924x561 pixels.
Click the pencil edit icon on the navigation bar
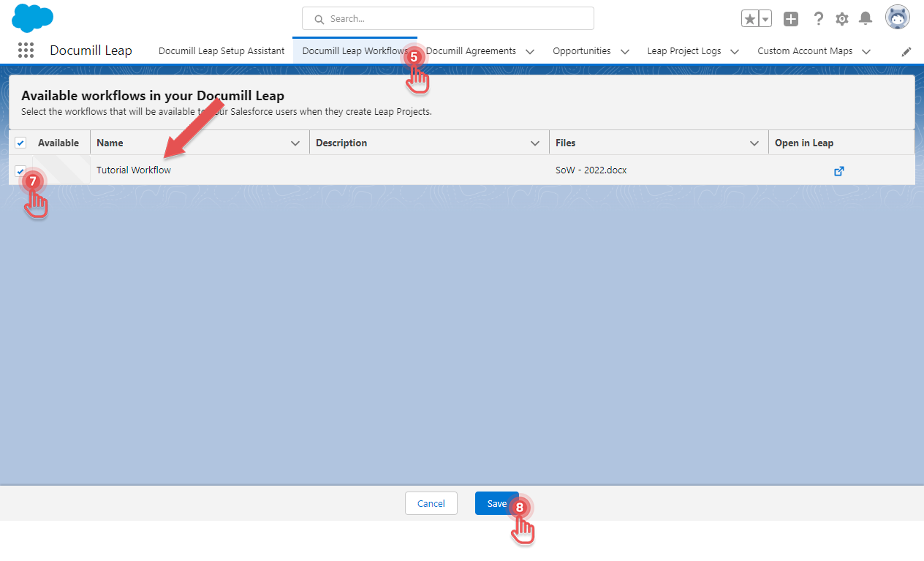906,50
